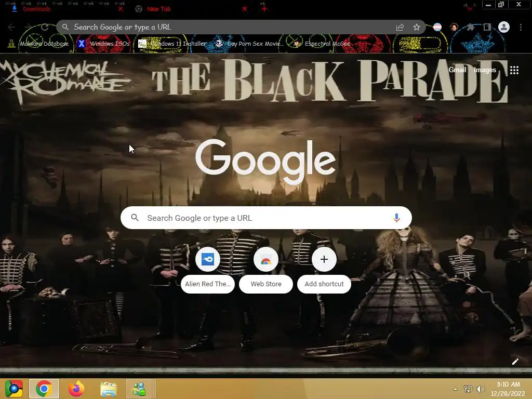Click the share page icon in address bar

tap(400, 28)
